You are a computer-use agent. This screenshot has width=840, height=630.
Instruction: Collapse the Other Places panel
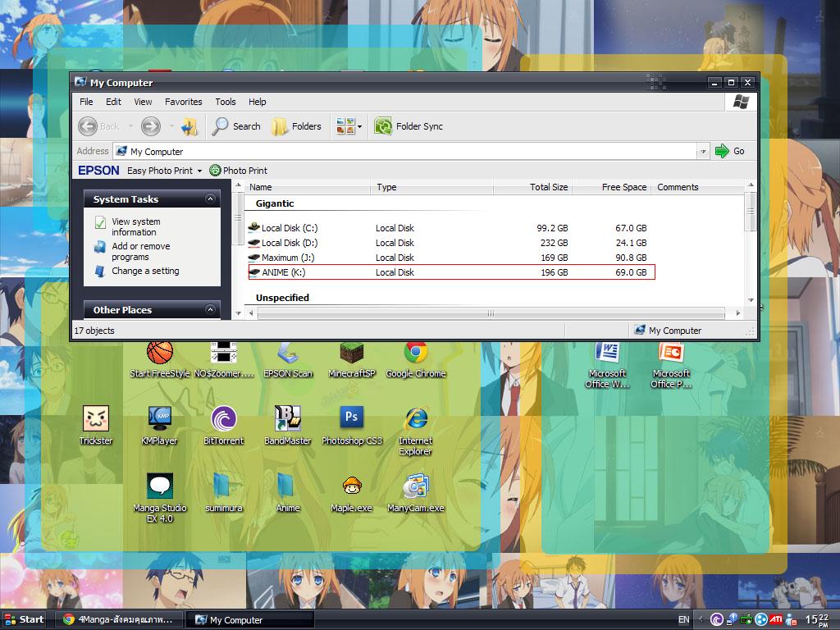tap(210, 309)
